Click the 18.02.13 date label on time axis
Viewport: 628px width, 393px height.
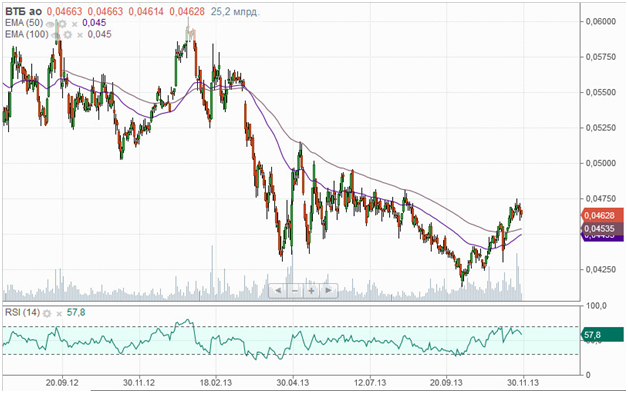(x=215, y=383)
